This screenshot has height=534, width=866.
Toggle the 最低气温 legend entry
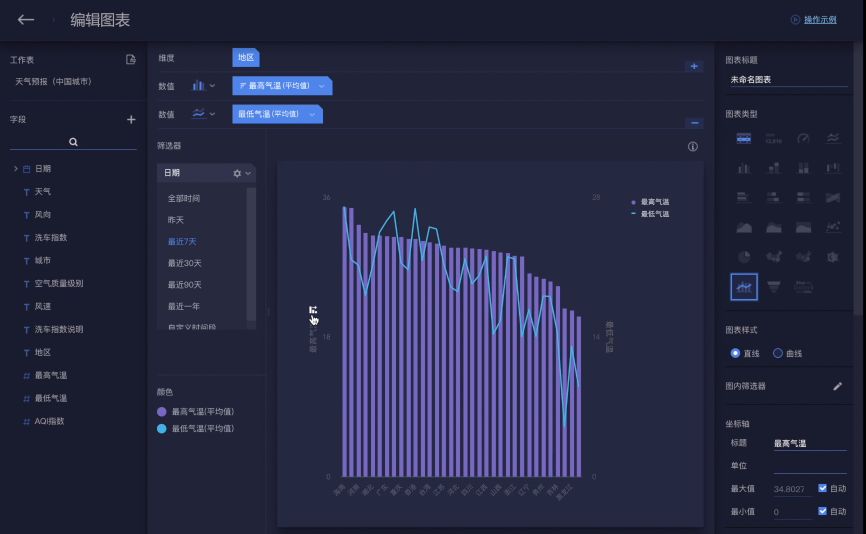click(x=650, y=214)
